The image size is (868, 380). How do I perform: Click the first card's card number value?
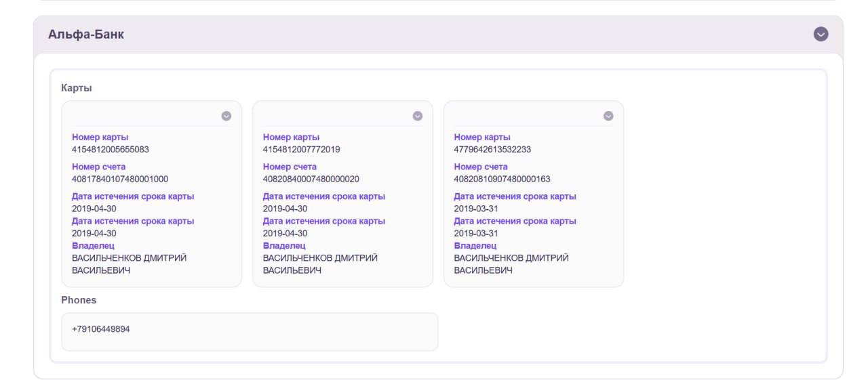click(111, 150)
